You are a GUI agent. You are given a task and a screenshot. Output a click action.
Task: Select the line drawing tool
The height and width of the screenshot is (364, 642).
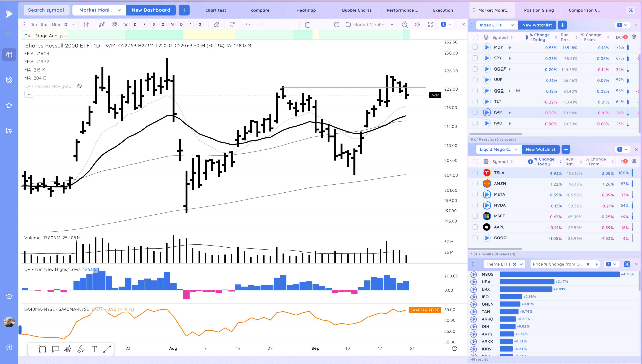107,349
